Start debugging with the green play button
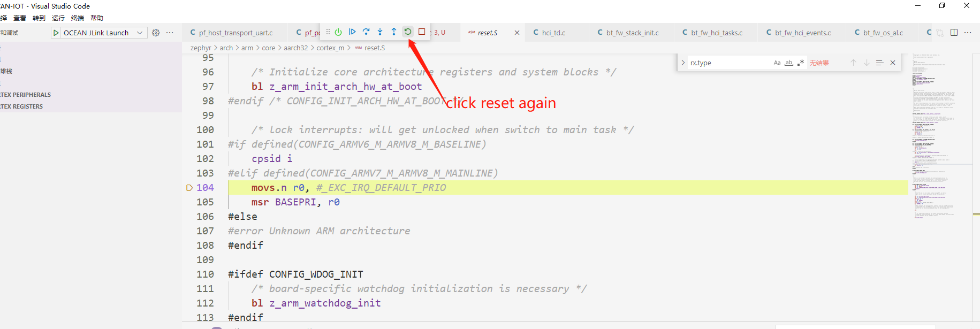Viewport: 980px width, 329px height. pyautogui.click(x=56, y=33)
